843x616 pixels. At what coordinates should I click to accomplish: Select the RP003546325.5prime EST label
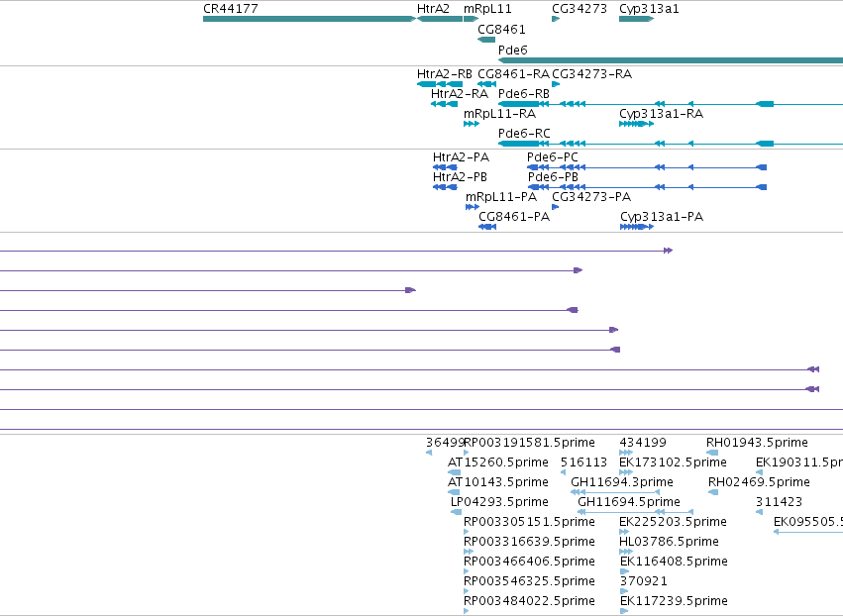[530, 581]
